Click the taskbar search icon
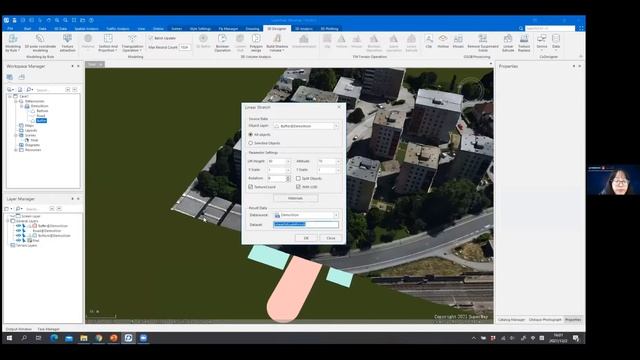This screenshot has width=640, height=360. [24, 338]
